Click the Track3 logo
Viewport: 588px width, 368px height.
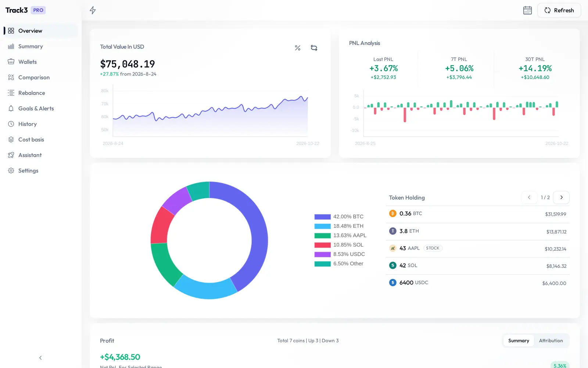click(17, 10)
